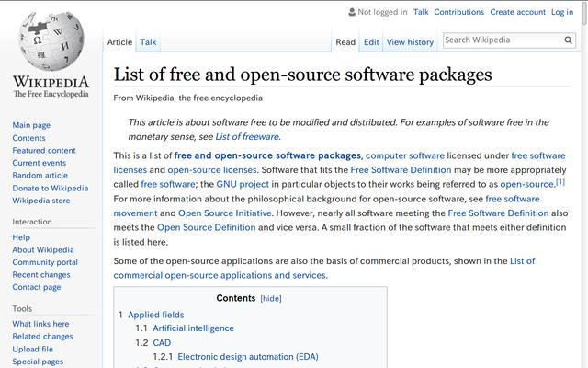Follow commercial open-source applications and services link
The height and width of the screenshot is (368, 588).
[x=220, y=275]
